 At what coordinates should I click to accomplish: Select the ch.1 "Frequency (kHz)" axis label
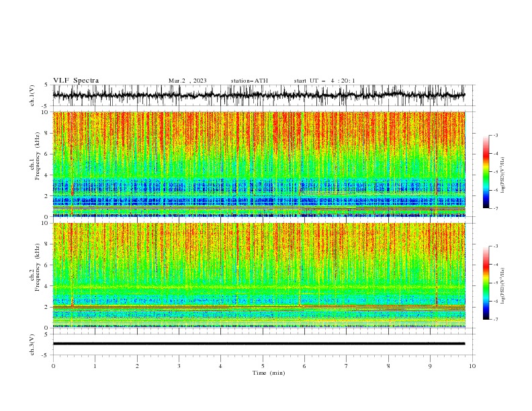37,156
